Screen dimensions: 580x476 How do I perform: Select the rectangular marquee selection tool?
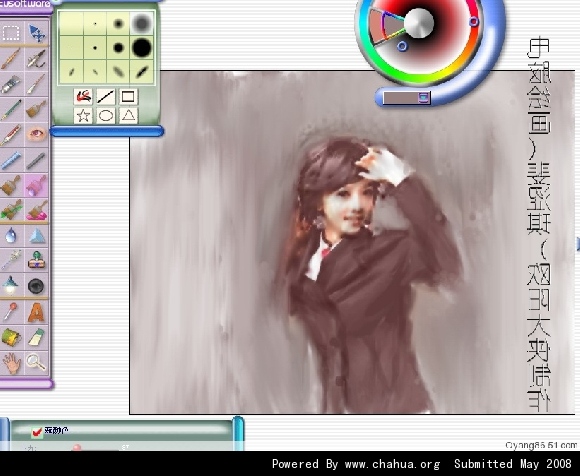coord(11,33)
